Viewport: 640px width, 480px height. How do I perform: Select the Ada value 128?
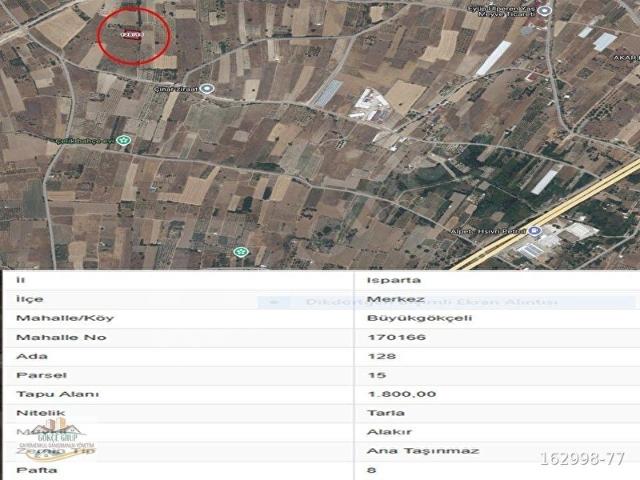click(382, 356)
